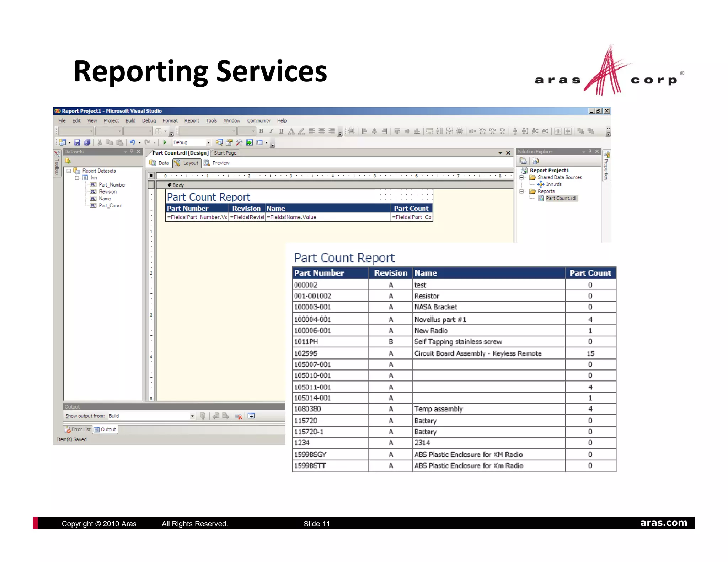Screen dimensions: 728x562
Task: Click the Bring to Front icon
Action: click(x=581, y=131)
